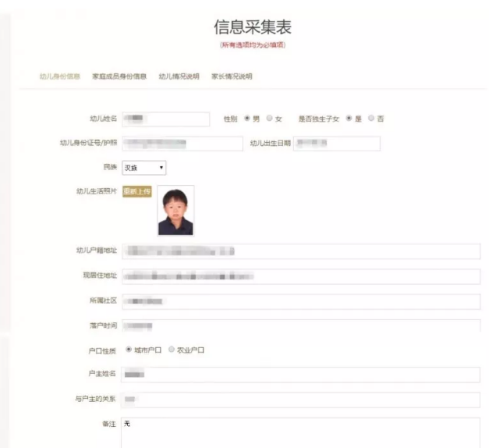Click the 幼儿姓名 input field

point(165,119)
